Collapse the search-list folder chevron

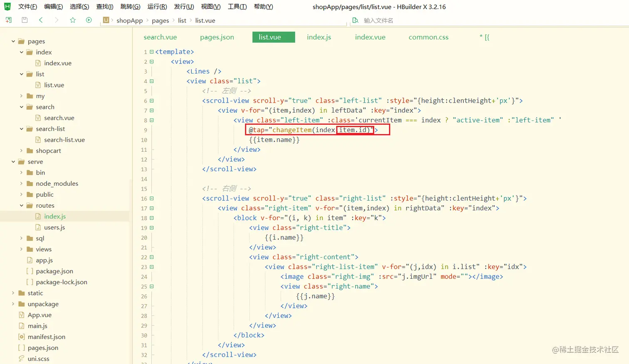coord(22,129)
